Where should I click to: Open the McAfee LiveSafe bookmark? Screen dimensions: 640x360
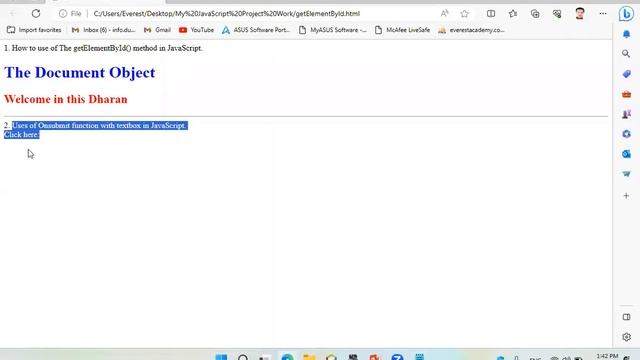tap(402, 30)
